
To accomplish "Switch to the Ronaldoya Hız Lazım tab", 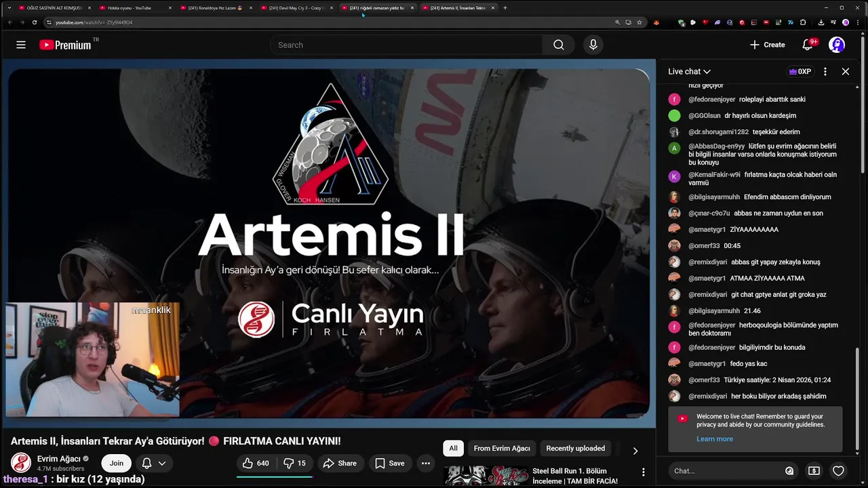I will [x=215, y=8].
